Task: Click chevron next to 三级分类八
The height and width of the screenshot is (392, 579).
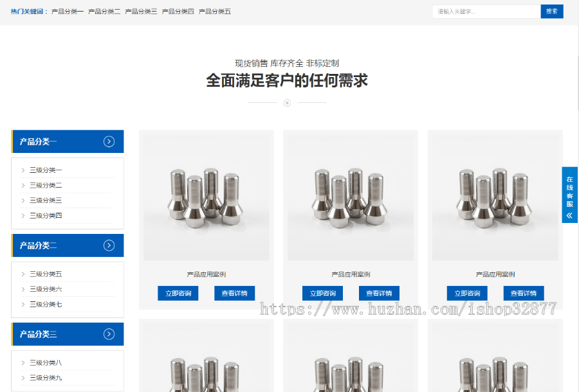Action: [23, 363]
